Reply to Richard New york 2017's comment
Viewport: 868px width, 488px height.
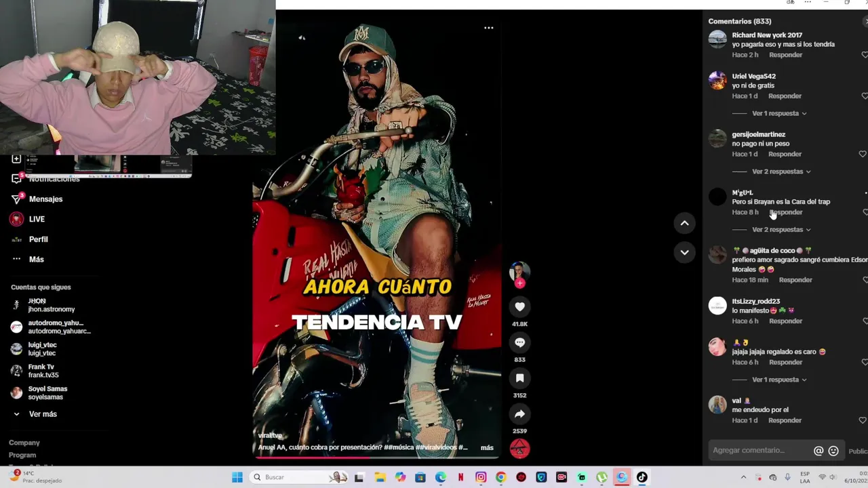[785, 55]
